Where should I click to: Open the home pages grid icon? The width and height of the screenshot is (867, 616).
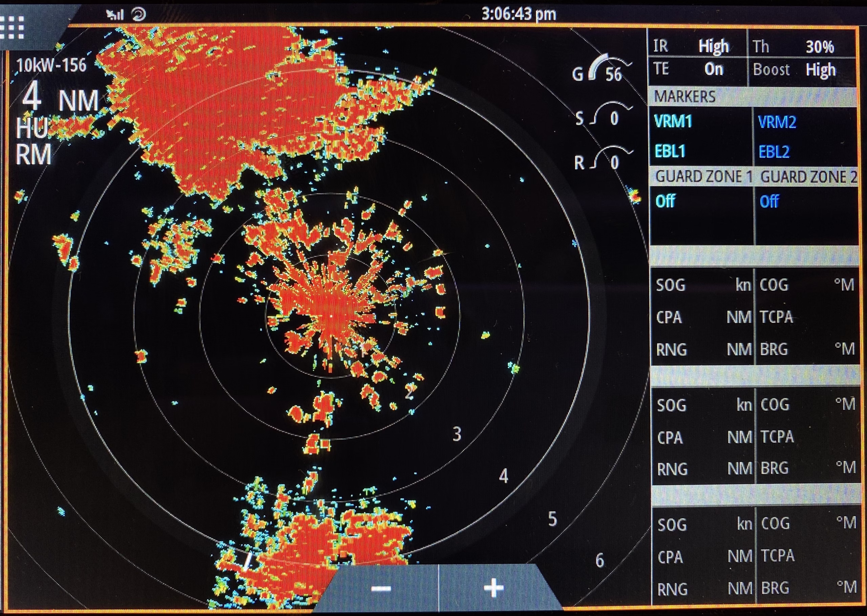point(13,27)
